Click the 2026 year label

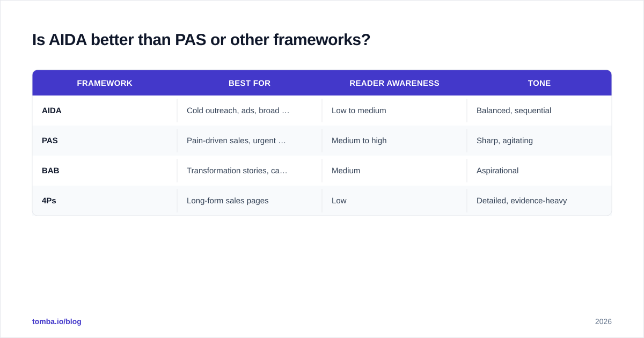click(603, 321)
